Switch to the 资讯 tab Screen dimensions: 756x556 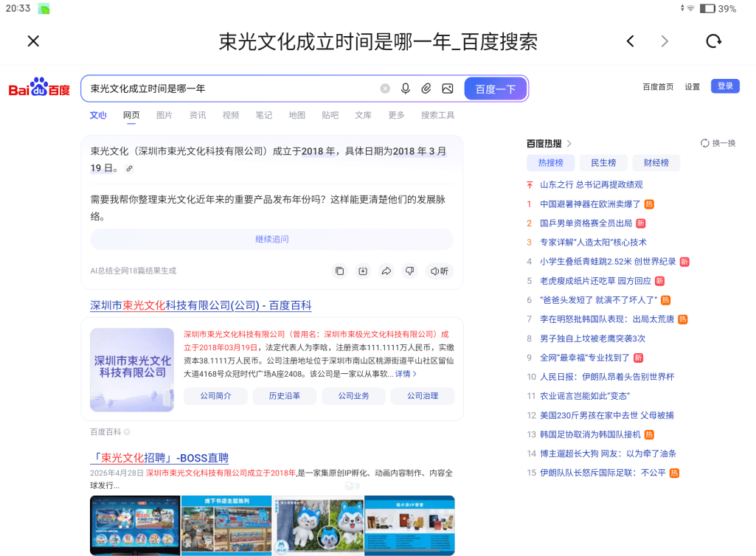tap(198, 115)
